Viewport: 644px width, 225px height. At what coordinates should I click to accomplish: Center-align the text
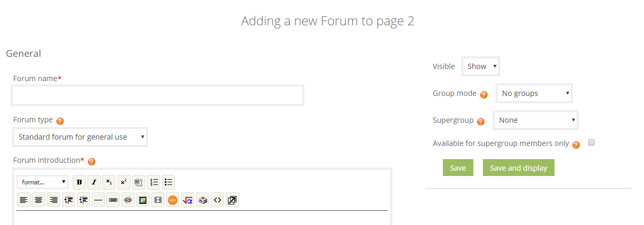[x=38, y=200]
